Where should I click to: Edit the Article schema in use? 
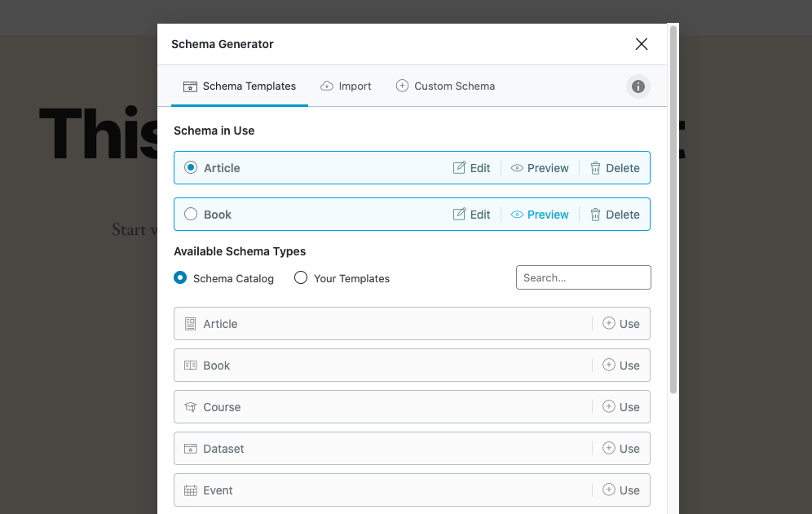pyautogui.click(x=471, y=168)
